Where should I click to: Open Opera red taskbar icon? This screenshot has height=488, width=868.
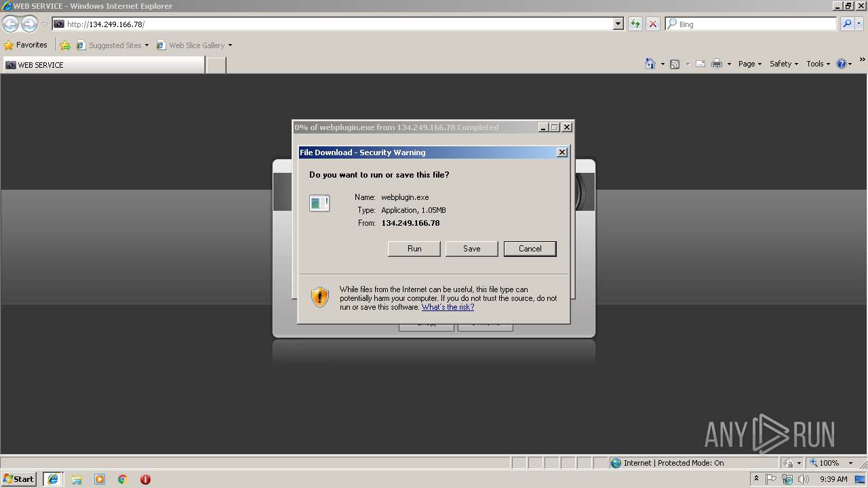(x=145, y=479)
